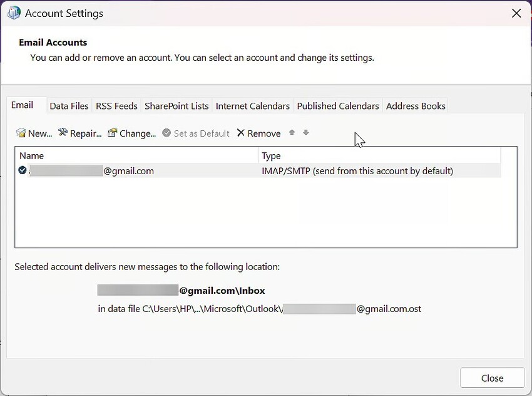Select the Address Books tab
The width and height of the screenshot is (532, 396).
pyautogui.click(x=415, y=106)
